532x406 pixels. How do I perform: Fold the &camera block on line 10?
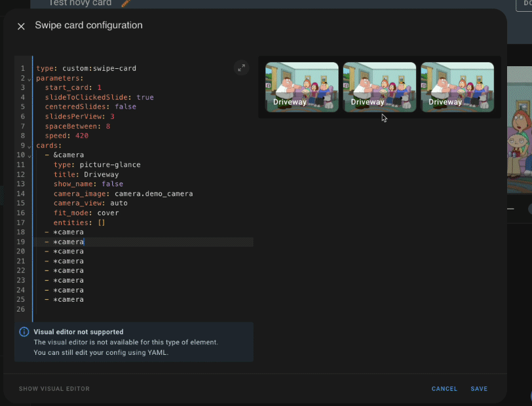pos(29,156)
